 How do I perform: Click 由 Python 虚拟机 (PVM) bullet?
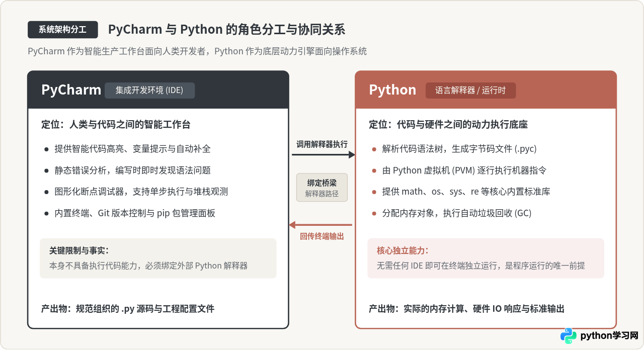[x=464, y=170]
